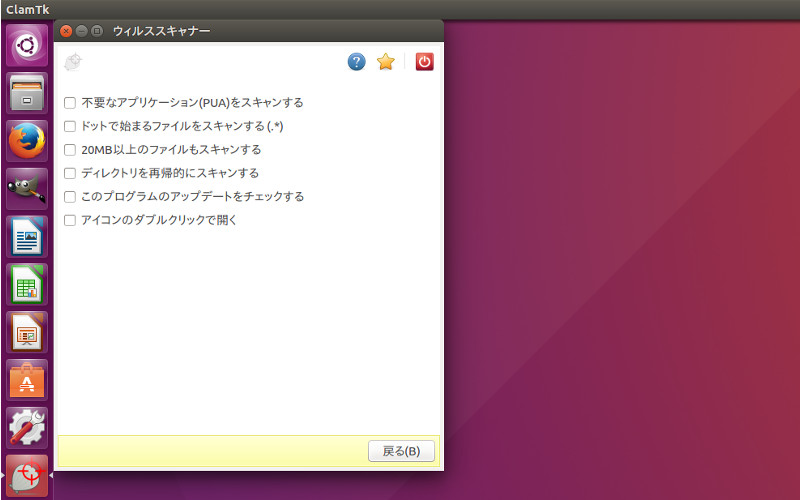This screenshot has height=500, width=800.
Task: Maximize the ウィルススキャナー window
Action: tap(96, 31)
